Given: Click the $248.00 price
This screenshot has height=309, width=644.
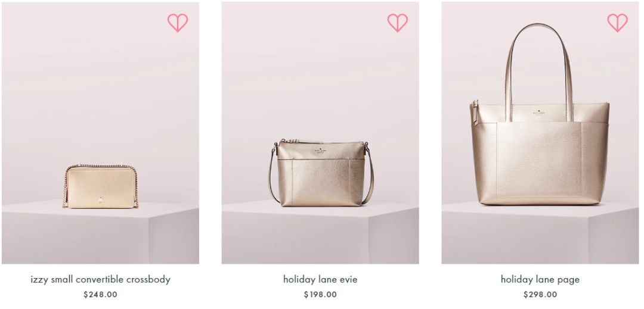Looking at the screenshot, I should pos(100,294).
